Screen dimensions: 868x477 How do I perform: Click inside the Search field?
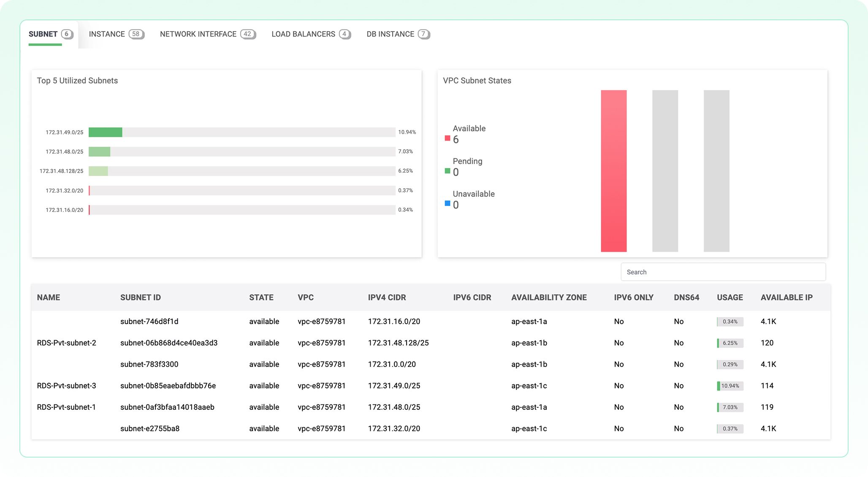tap(722, 272)
